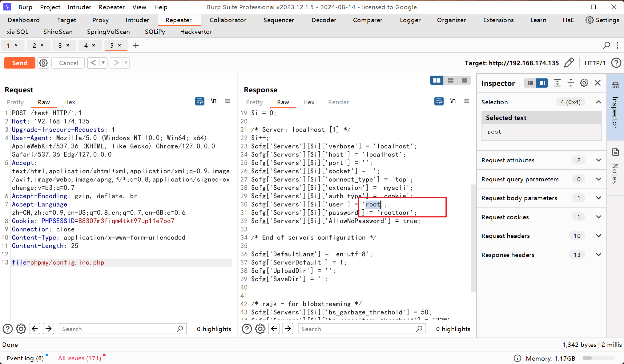Image resolution: width=624 pixels, height=364 pixels.
Task: Focus the Request search field
Action: (123, 329)
